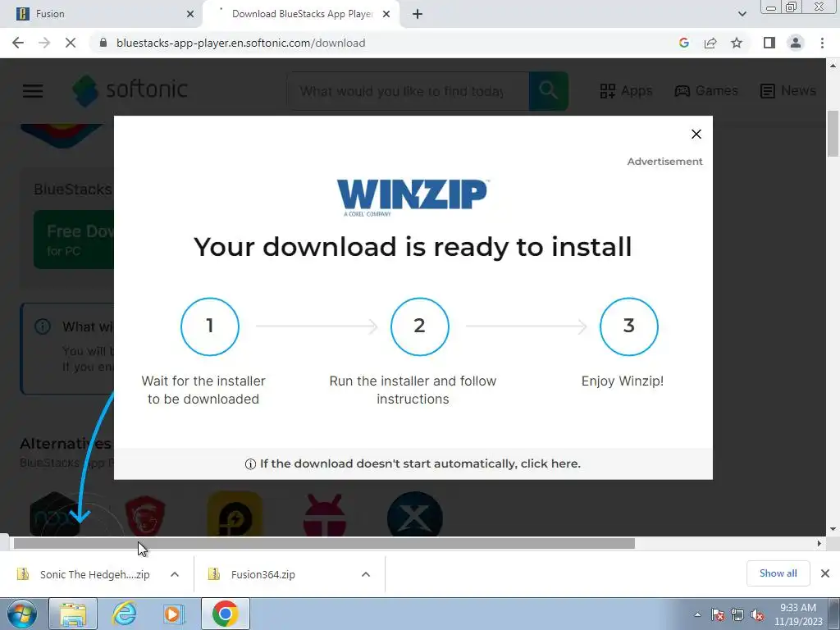
Task: Click the vertical scrollbar up arrow
Action: (833, 66)
